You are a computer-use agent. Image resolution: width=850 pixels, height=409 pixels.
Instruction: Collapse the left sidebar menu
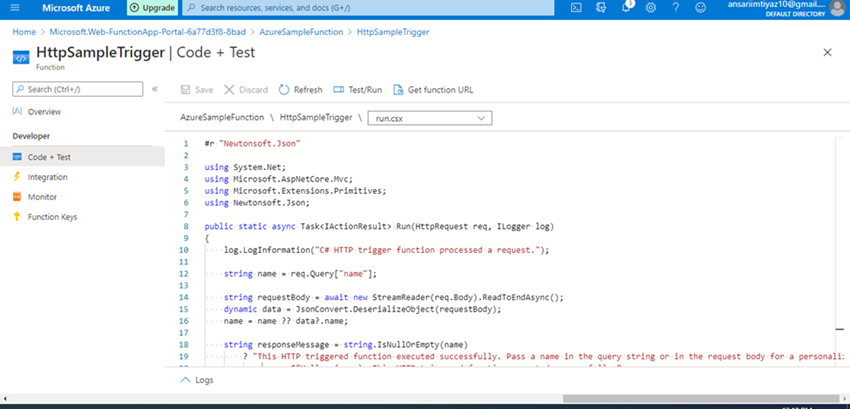coord(154,89)
